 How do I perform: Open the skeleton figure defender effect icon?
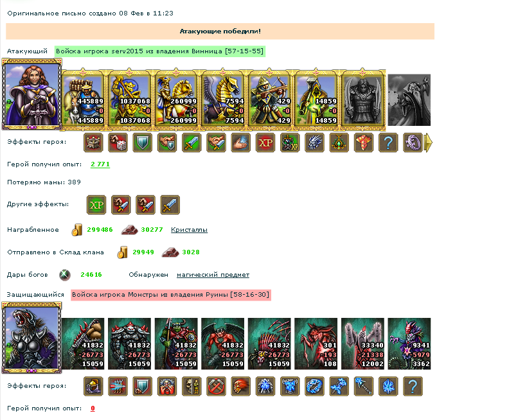(x=192, y=386)
